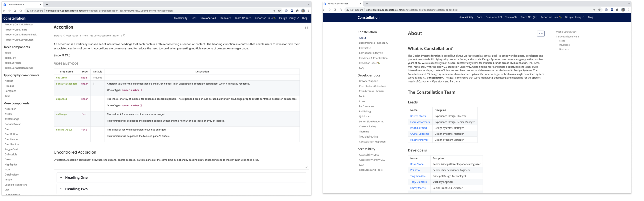Copy the Accordion import statement
644x201 pixels.
point(124,35)
